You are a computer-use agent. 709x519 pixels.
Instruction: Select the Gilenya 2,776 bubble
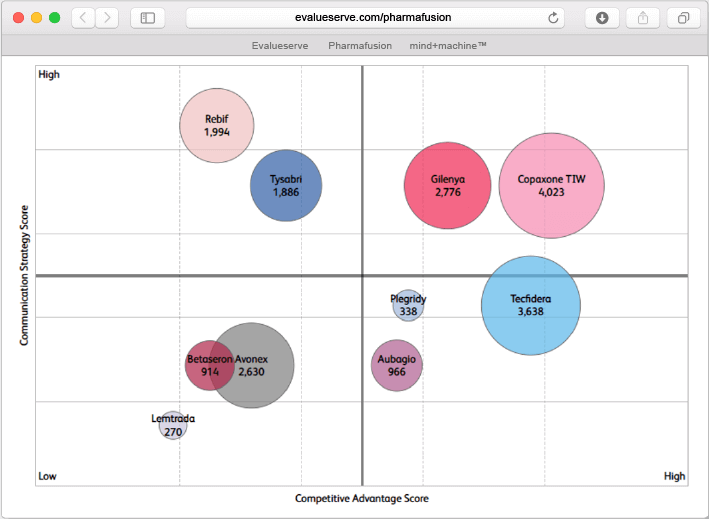448,185
